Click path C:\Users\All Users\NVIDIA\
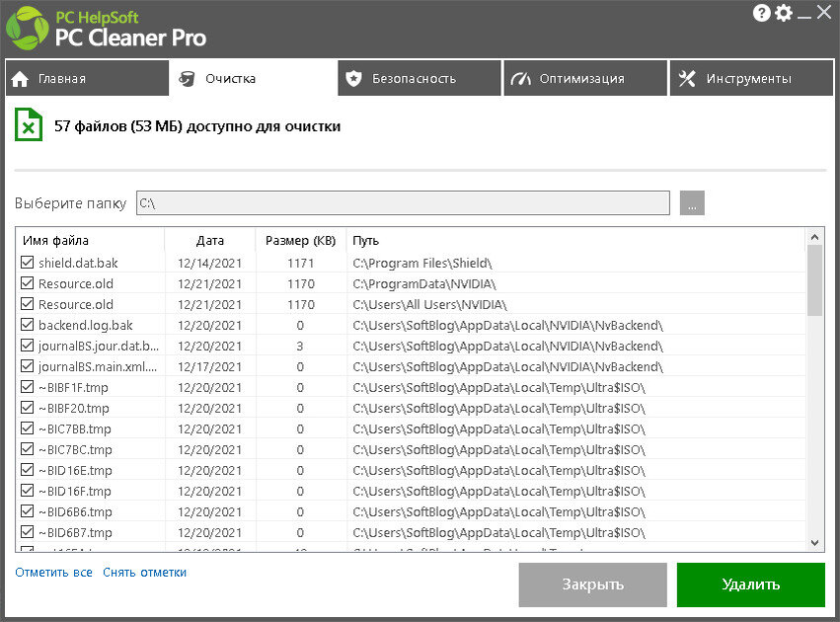 coord(429,305)
